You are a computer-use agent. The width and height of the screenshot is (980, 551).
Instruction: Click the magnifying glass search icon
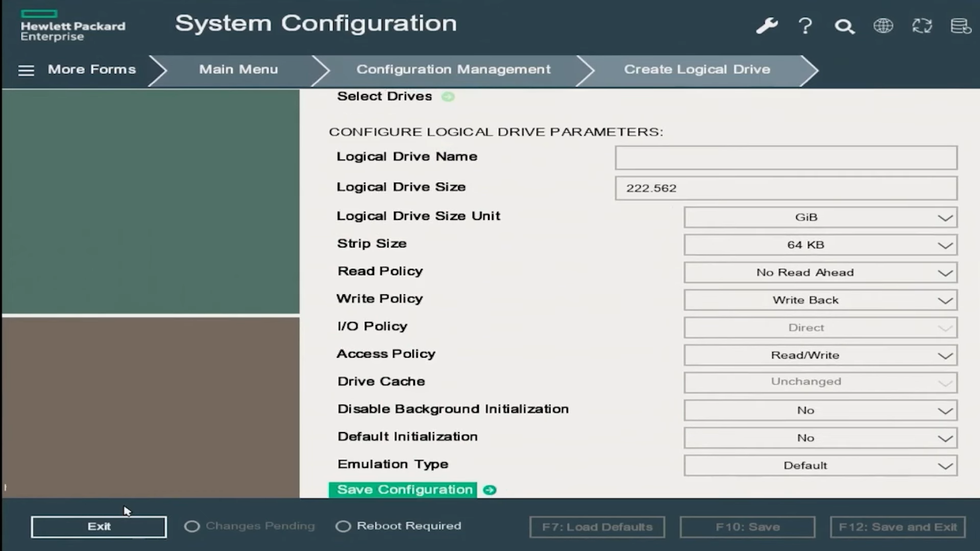[844, 26]
